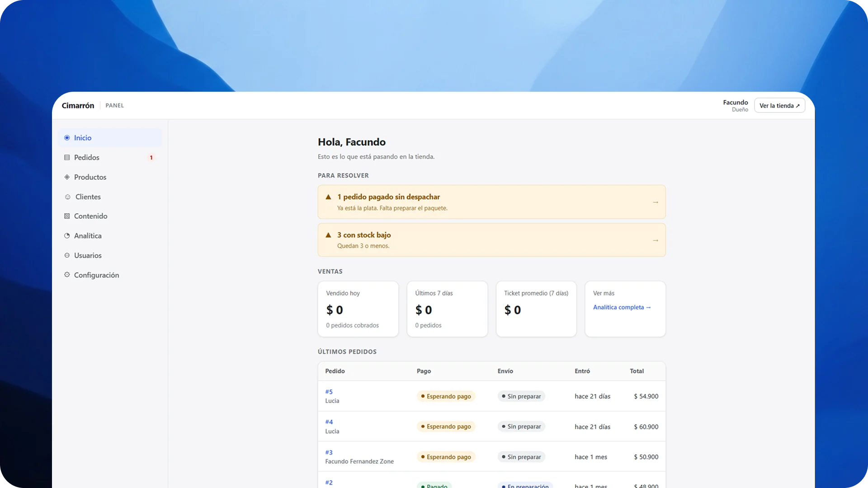
Task: Click 'hace 21 días' on order #5
Action: 592,396
